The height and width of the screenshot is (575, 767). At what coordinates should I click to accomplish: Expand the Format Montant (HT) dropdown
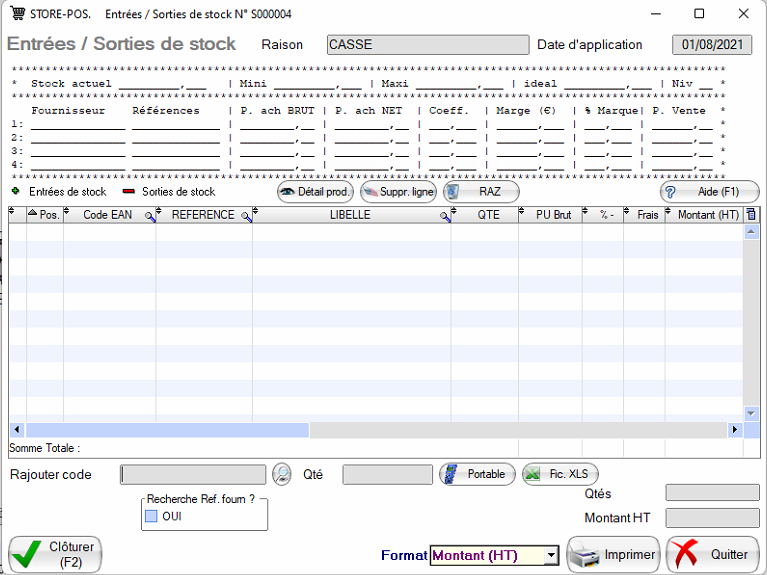[x=551, y=555]
